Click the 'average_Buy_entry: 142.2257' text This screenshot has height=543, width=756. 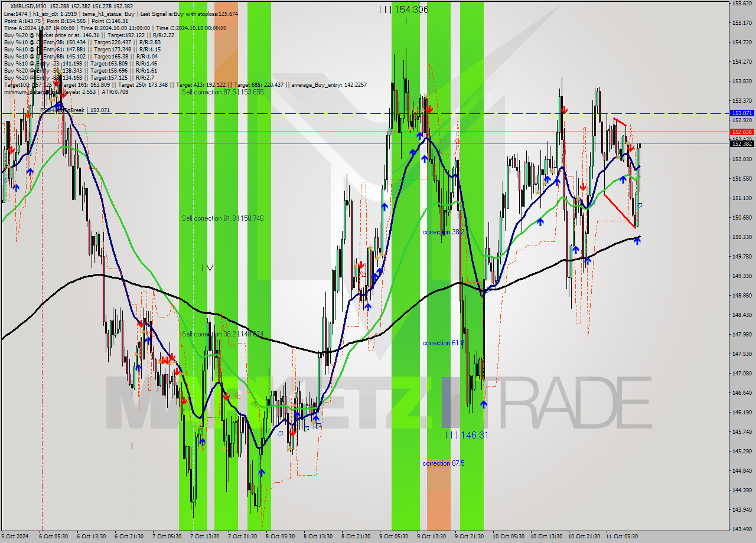pos(328,84)
